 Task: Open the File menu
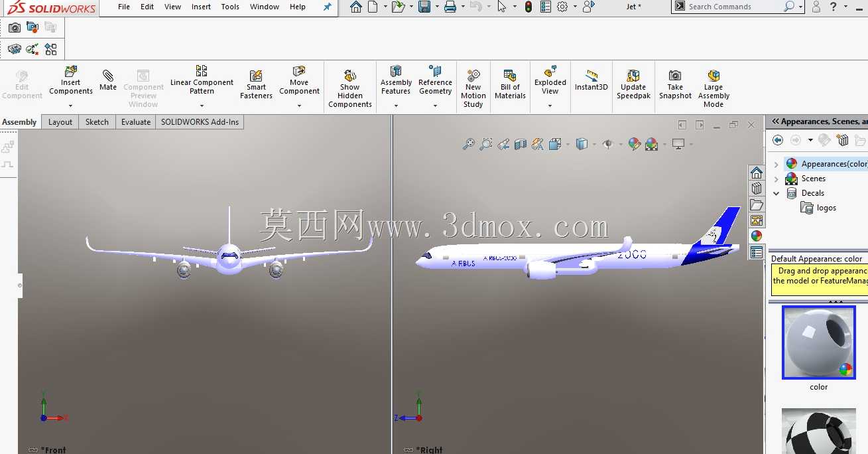pyautogui.click(x=124, y=7)
